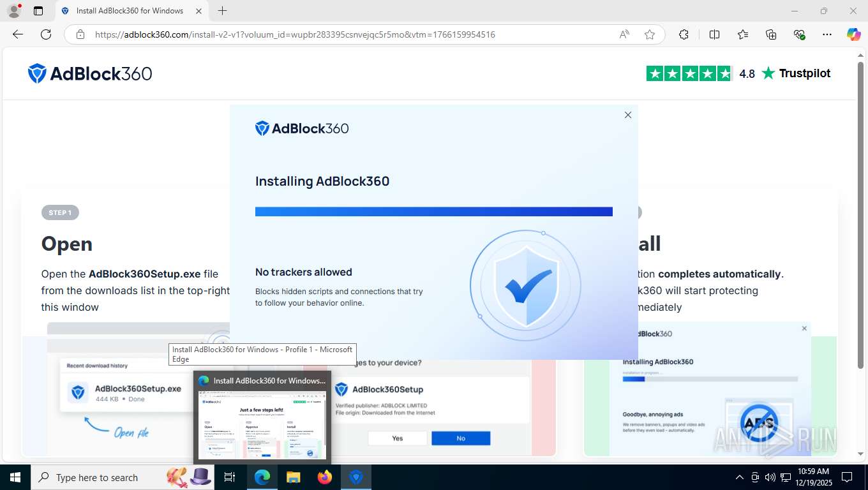Open the notification center icon

[847, 477]
